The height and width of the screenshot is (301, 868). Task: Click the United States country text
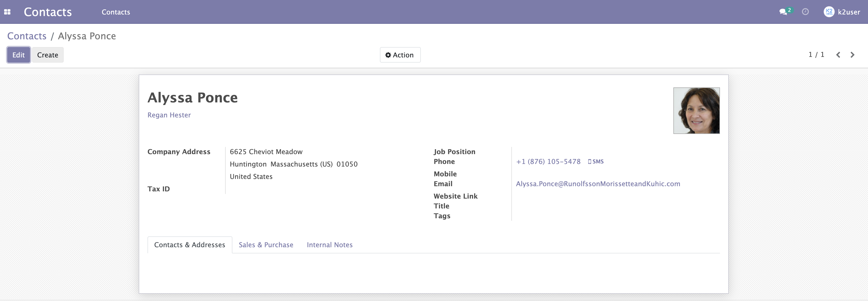[251, 177]
